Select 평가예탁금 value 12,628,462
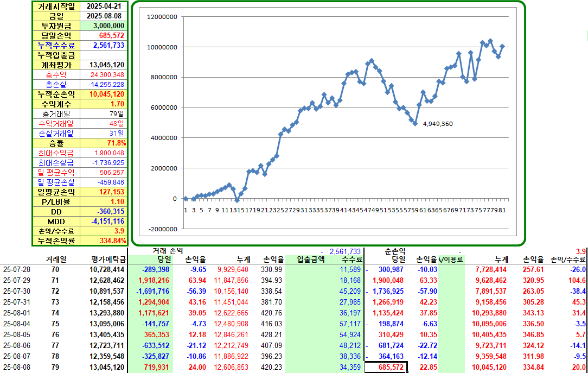Image resolution: width=588 pixels, height=373 pixels. point(107,280)
